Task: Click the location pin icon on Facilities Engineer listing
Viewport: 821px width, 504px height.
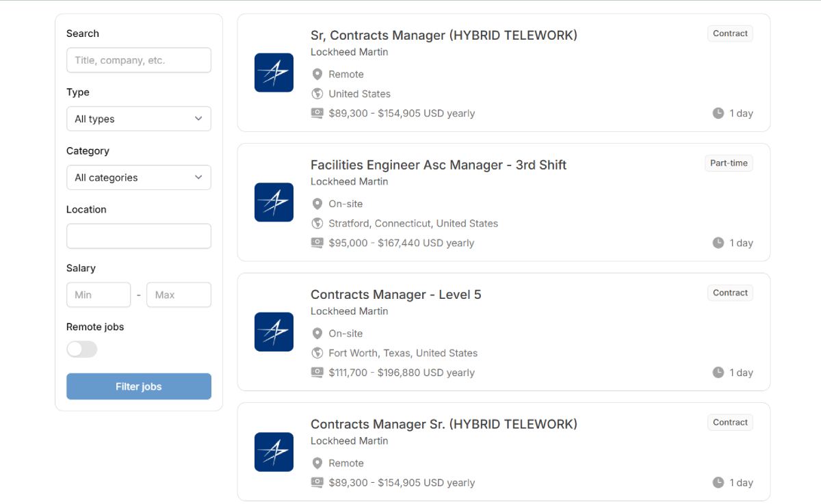Action: click(x=317, y=204)
